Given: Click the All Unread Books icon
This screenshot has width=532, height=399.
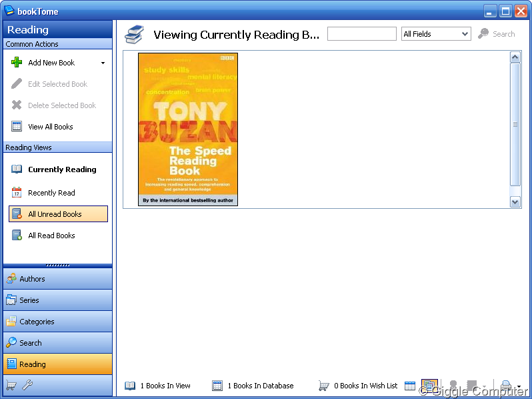Looking at the screenshot, I should (x=17, y=214).
